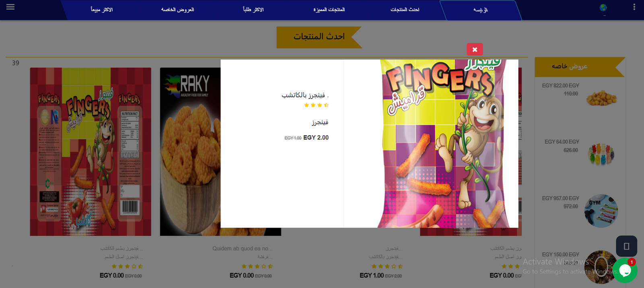Screen dimensions: 644x288
Task: Open المنتجات المميزه menu item
Action: [x=329, y=10]
